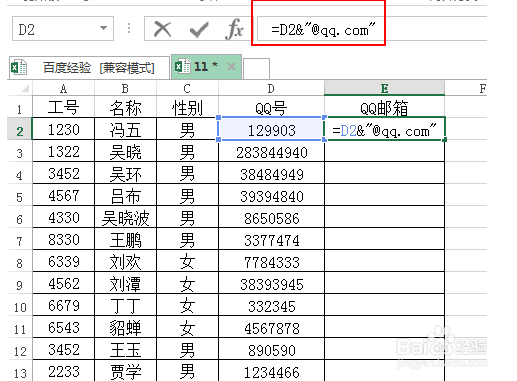The width and height of the screenshot is (517, 381).
Task: Select empty QQ邮箱 cell in row 3
Action: 384,152
